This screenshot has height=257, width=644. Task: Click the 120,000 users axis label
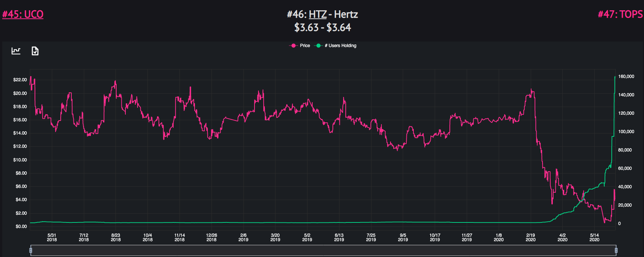(626, 113)
